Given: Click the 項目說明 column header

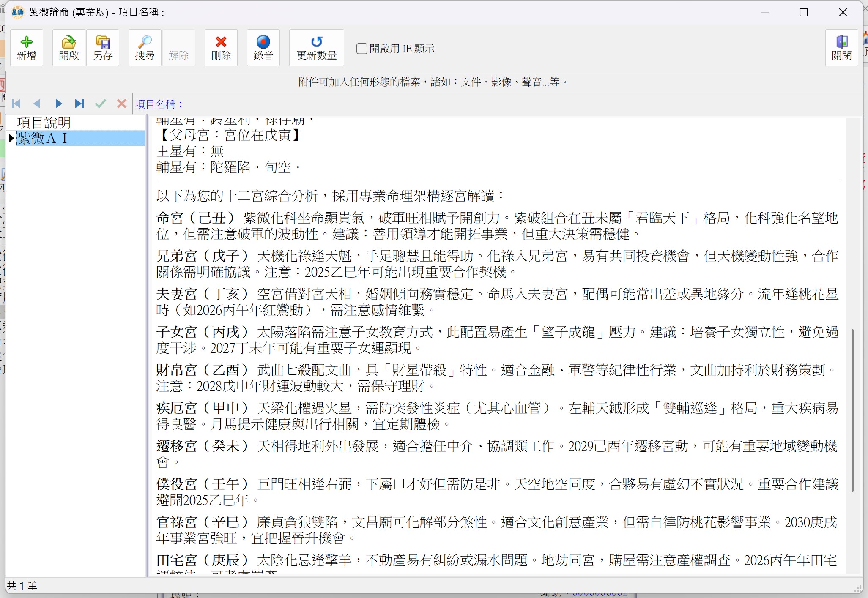Looking at the screenshot, I should 44,123.
